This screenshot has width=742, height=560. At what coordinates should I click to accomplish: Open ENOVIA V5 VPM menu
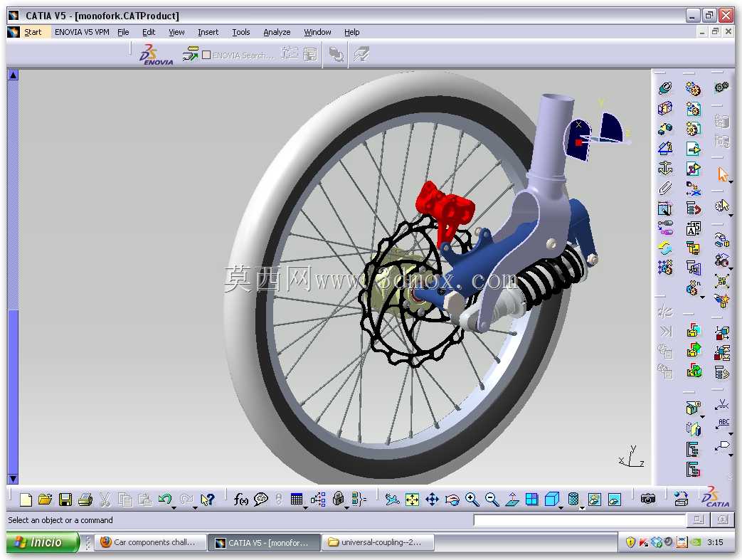tap(82, 32)
